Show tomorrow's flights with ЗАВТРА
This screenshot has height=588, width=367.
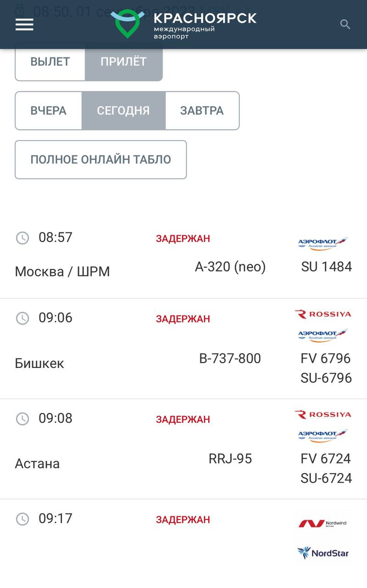tap(202, 111)
